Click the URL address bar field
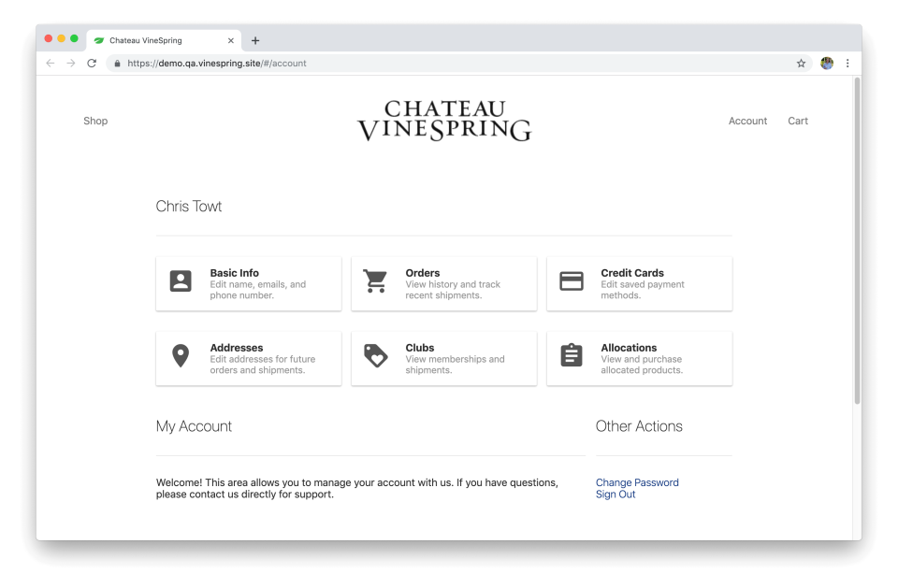 pos(458,64)
